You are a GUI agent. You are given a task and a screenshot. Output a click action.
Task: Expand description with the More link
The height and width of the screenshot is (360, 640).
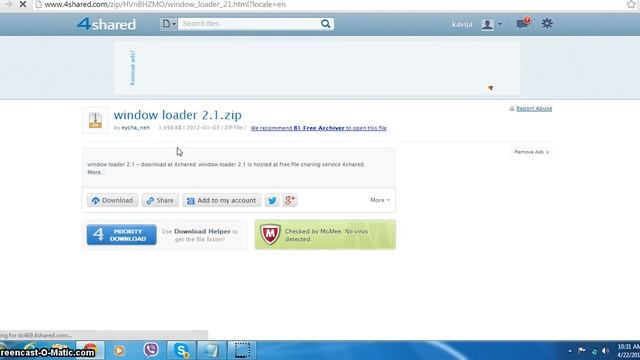pos(96,172)
